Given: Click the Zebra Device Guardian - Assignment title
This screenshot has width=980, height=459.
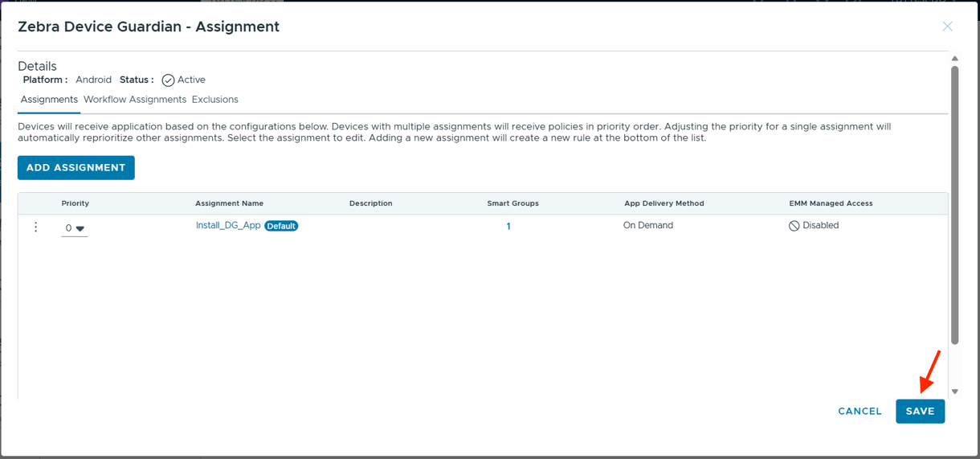Looking at the screenshot, I should pos(149,27).
